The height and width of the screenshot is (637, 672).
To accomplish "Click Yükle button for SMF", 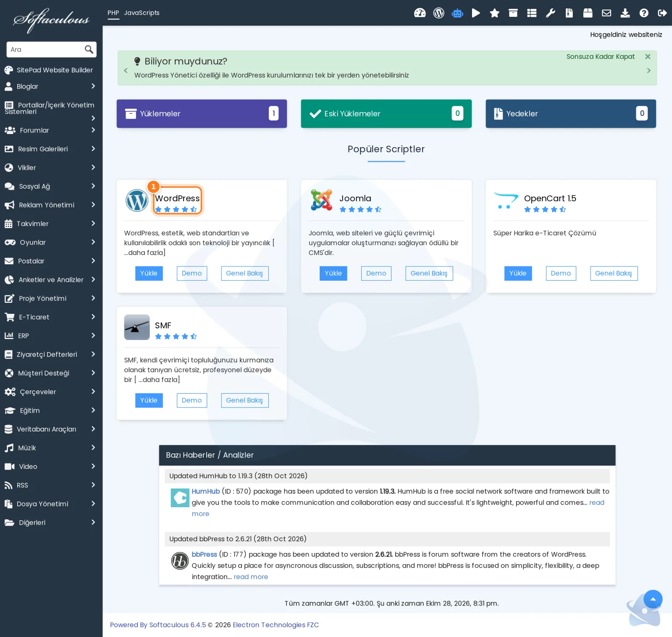I will pyautogui.click(x=149, y=400).
